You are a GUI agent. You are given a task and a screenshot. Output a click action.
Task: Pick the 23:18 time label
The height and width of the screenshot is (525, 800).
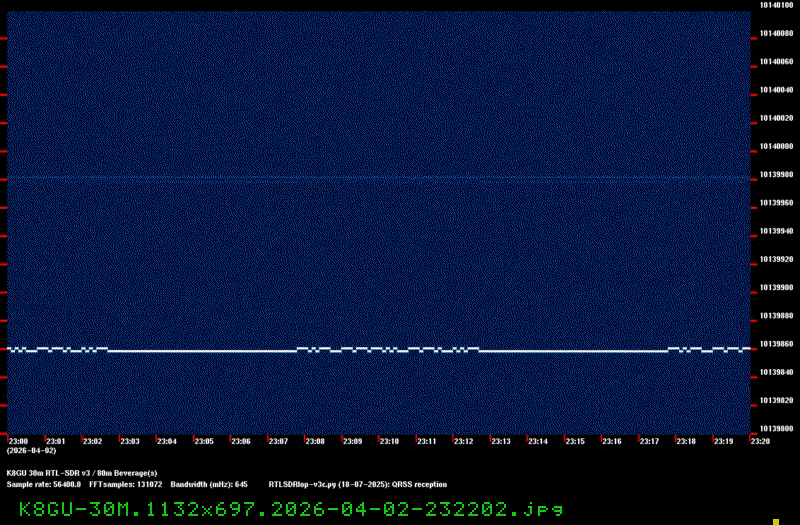686,441
